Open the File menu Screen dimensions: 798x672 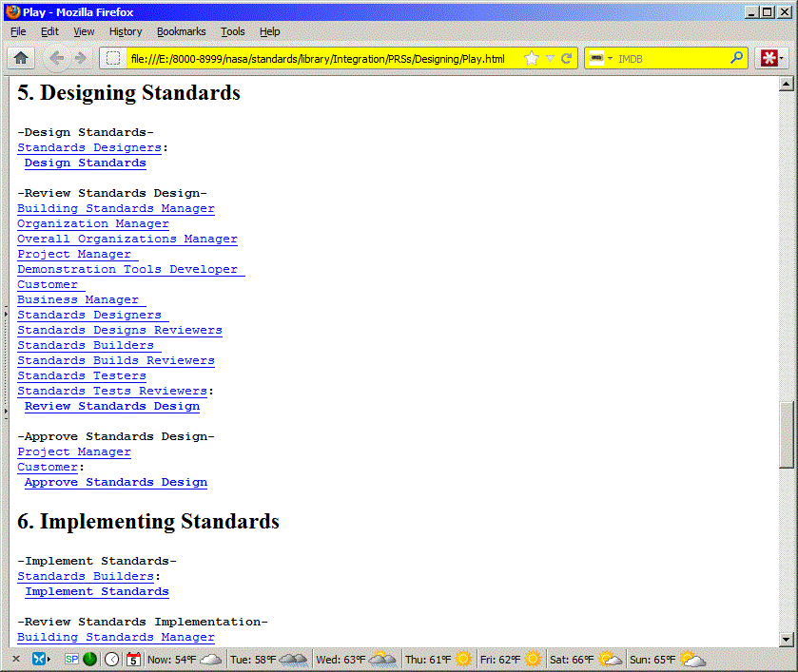point(18,31)
